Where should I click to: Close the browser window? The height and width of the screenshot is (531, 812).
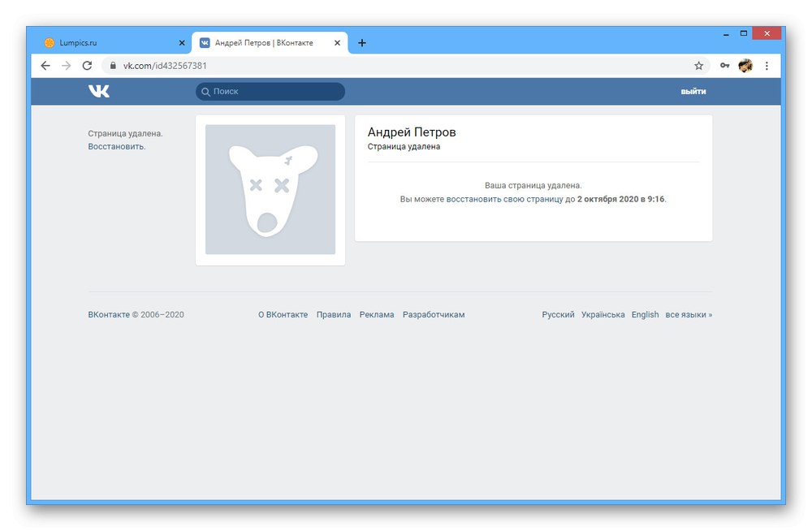point(767,33)
